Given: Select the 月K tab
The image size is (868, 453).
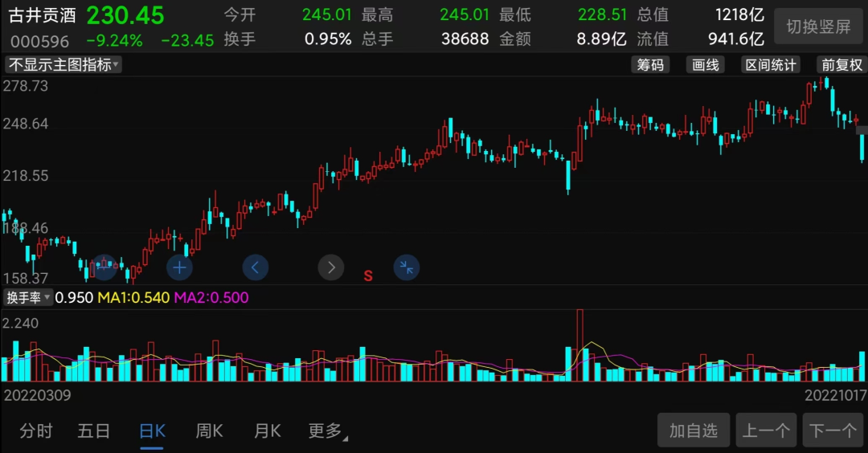Looking at the screenshot, I should click(268, 431).
